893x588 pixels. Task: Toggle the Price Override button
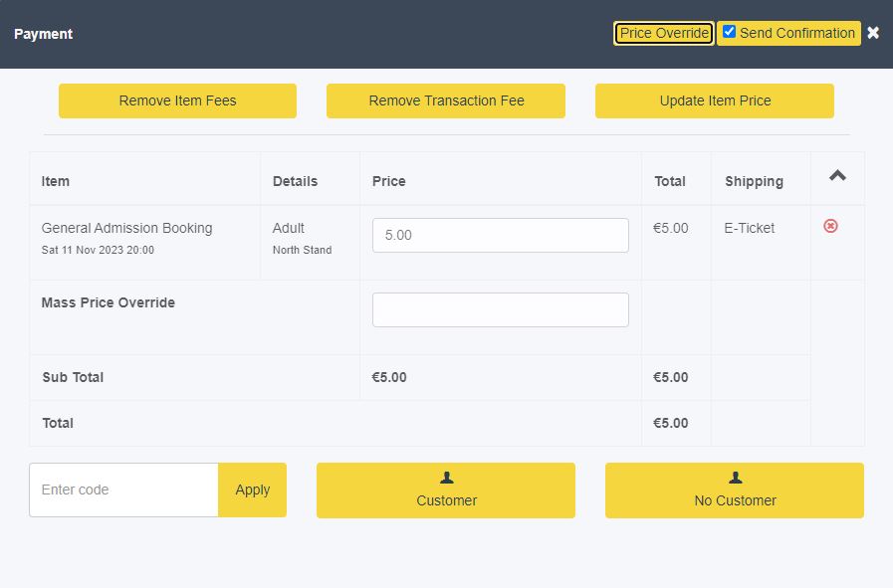pyautogui.click(x=664, y=33)
